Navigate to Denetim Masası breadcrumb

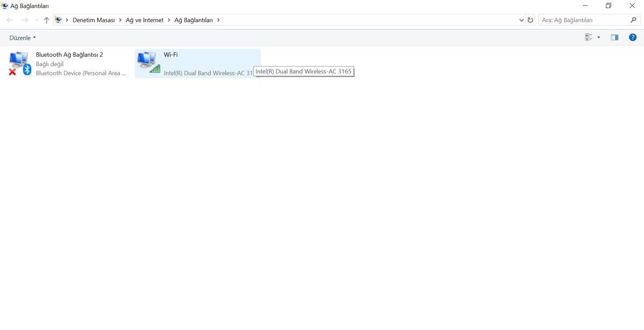tap(93, 20)
